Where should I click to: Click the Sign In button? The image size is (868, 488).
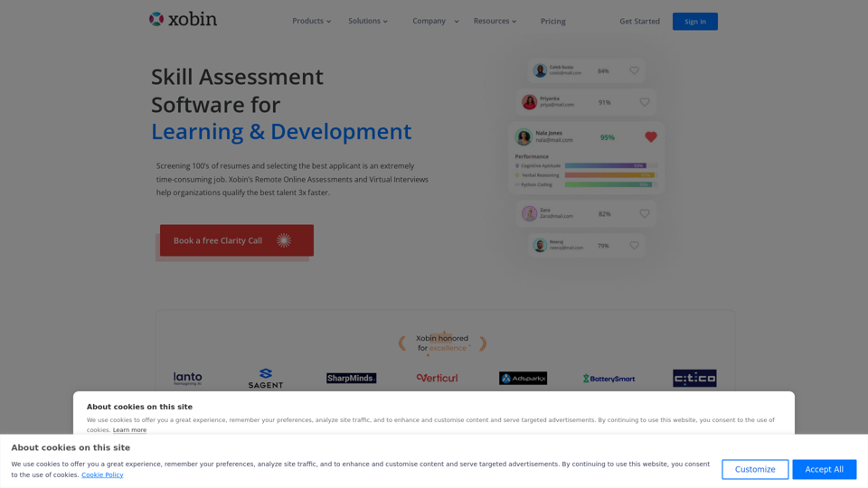click(x=694, y=22)
